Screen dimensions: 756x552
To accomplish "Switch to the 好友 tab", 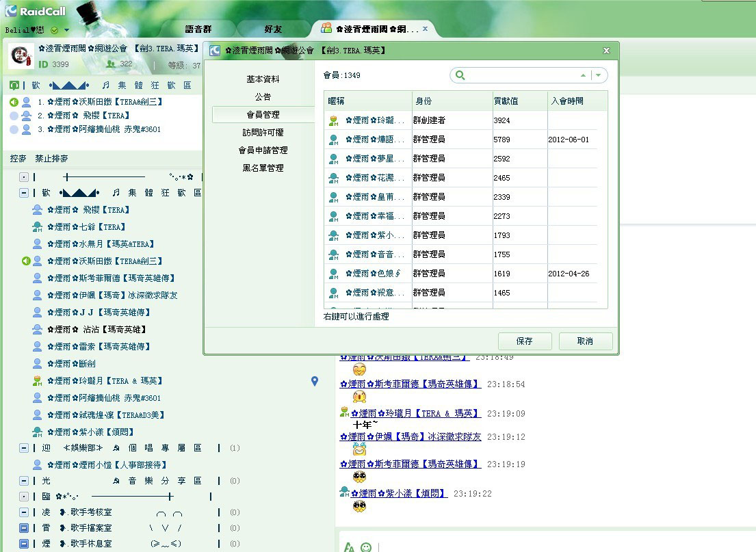I will 273,29.
